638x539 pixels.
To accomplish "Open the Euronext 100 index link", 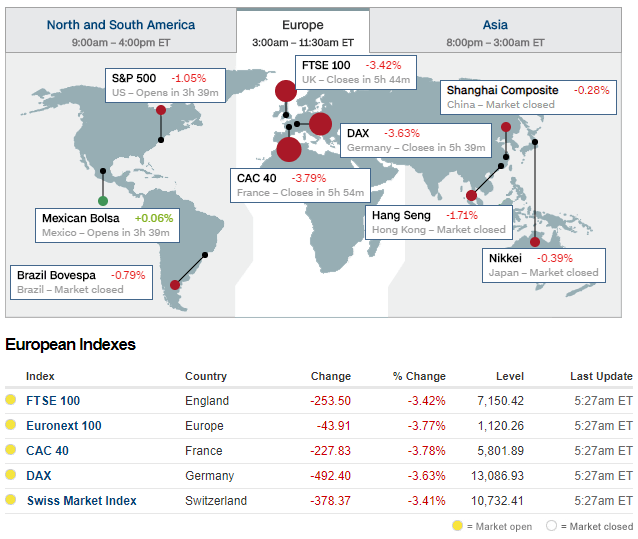I will point(63,426).
